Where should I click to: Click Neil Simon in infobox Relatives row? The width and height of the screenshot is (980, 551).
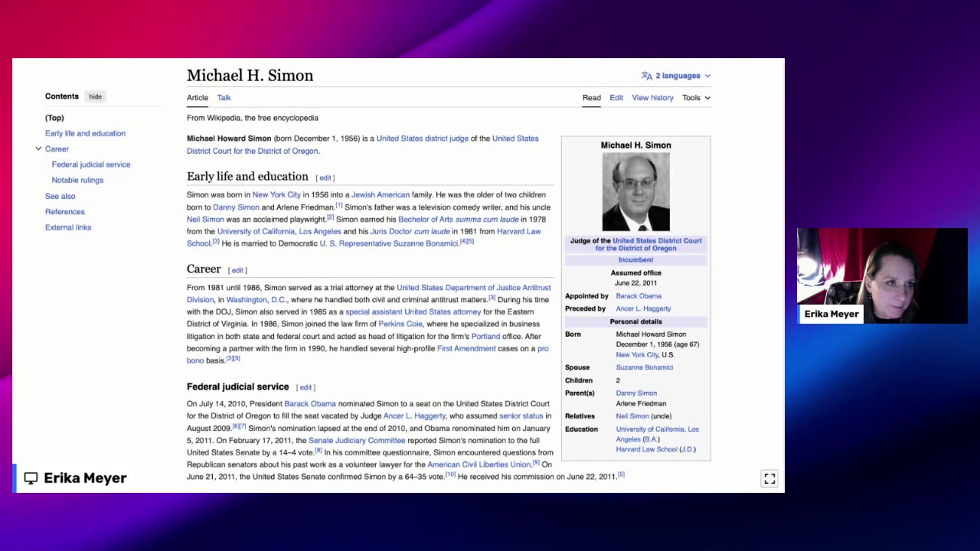coord(632,416)
